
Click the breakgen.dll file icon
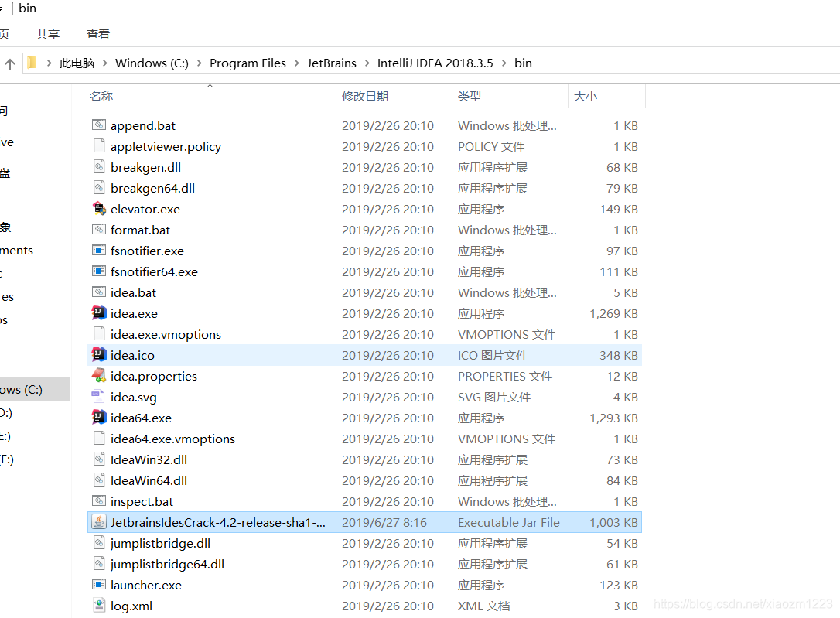(98, 167)
